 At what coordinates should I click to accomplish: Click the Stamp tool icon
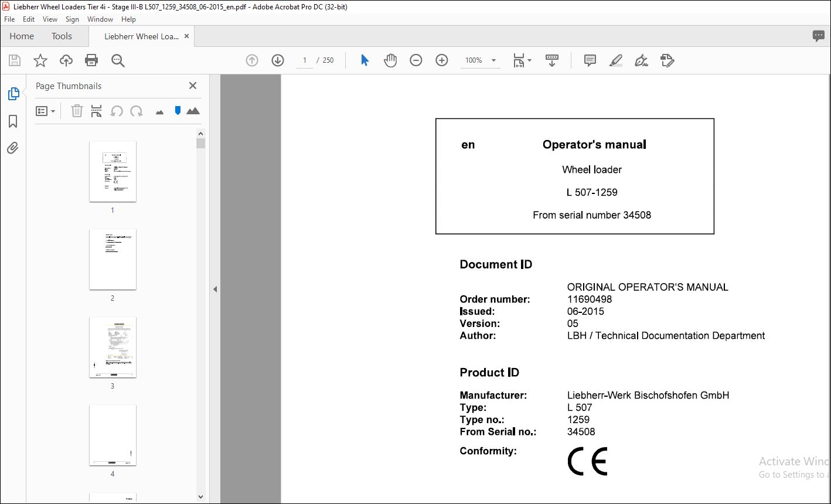[x=667, y=60]
